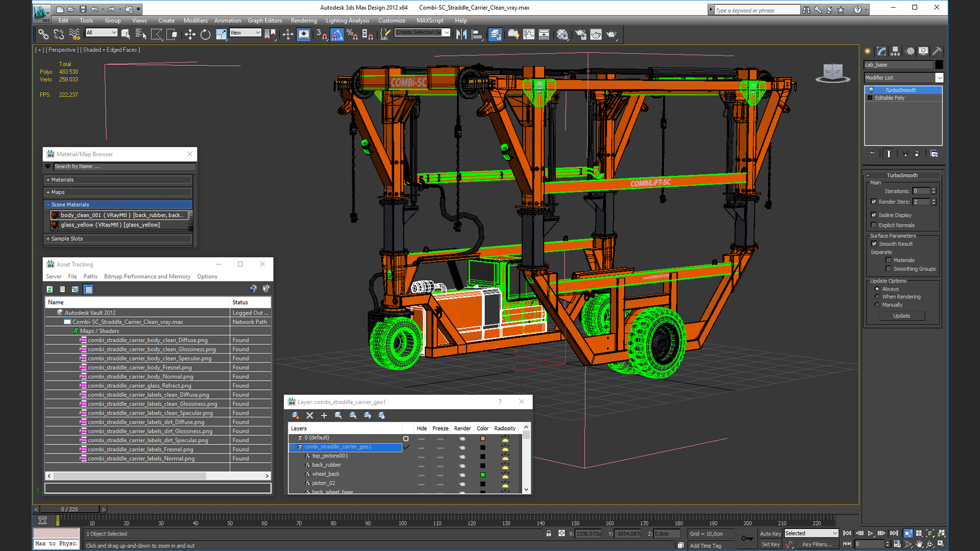
Task: Expand Maps group in Material Browser
Action: pos(118,192)
